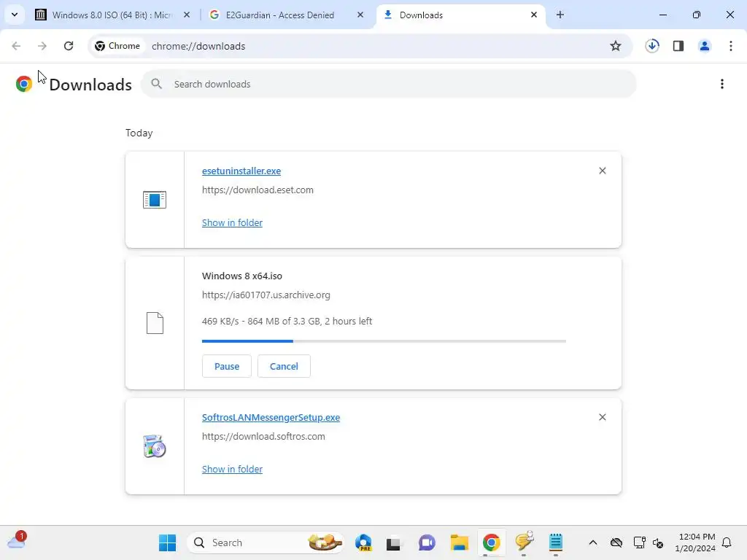Open the network tray icon
This screenshot has width=747, height=560.
tap(639, 542)
